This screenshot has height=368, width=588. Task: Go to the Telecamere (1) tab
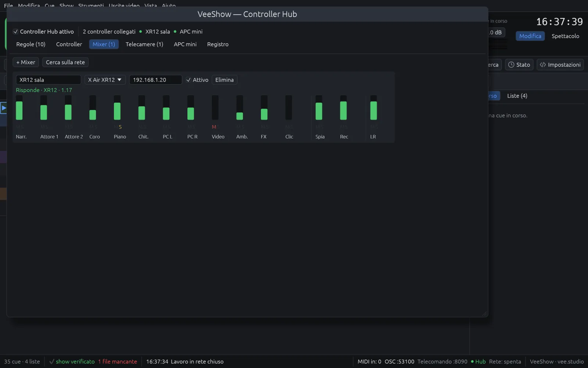tap(144, 44)
